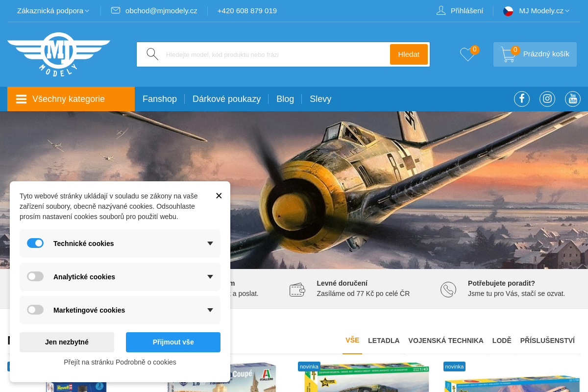The width and height of the screenshot is (588, 392).
Task: Click the orange Hledat button
Action: [x=409, y=54]
